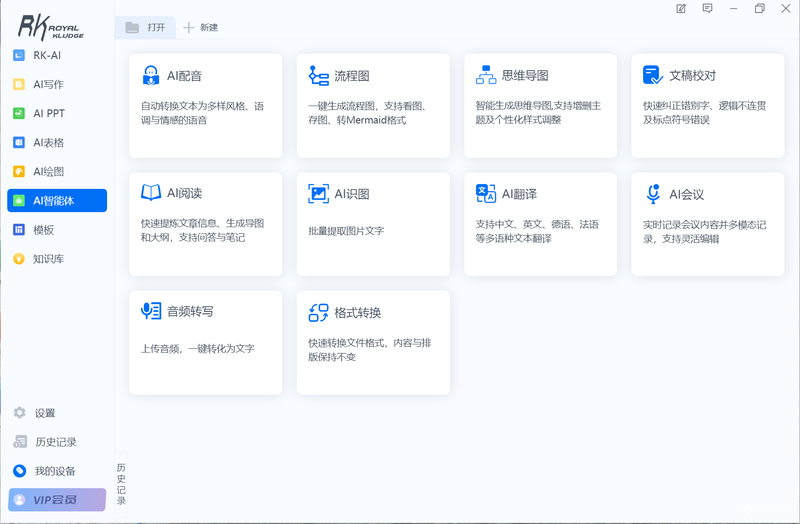Expand the vertical 历史记录 side panel tab
The height and width of the screenshot is (524, 800).
121,484
